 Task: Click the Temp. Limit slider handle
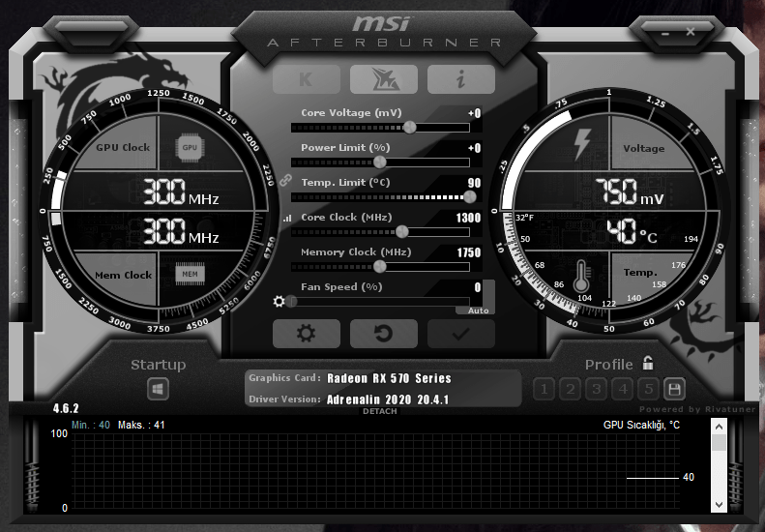470,197
